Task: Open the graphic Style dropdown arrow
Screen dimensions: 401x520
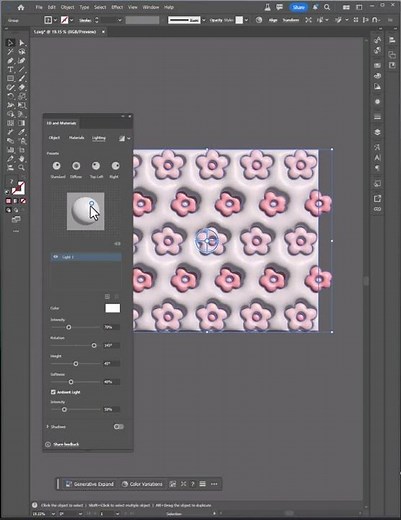Action: click(x=246, y=20)
